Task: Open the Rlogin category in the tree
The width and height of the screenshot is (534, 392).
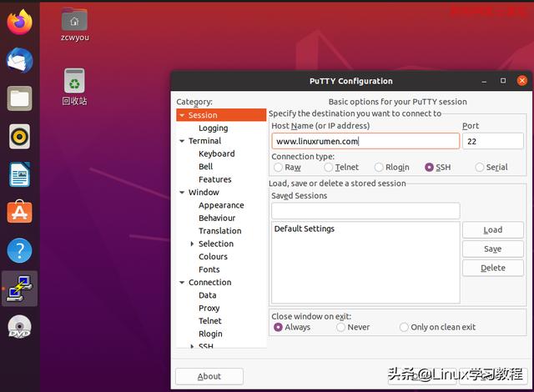Action: coord(210,334)
